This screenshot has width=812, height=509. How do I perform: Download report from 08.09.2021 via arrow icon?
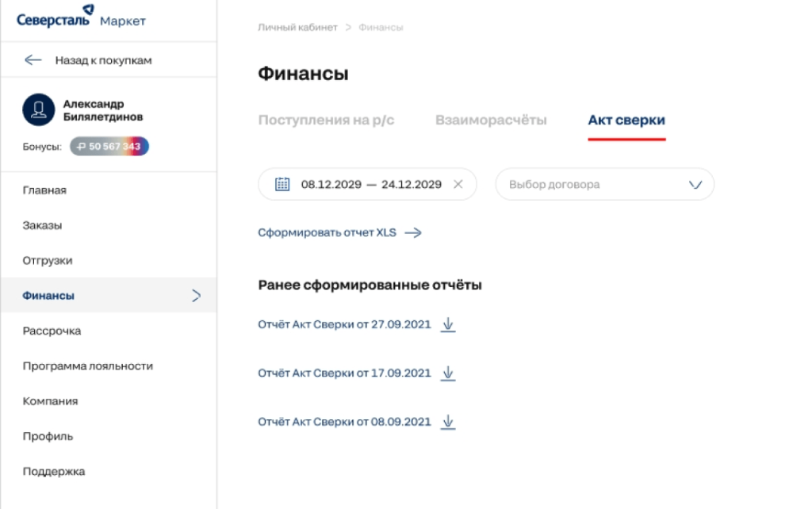(448, 422)
